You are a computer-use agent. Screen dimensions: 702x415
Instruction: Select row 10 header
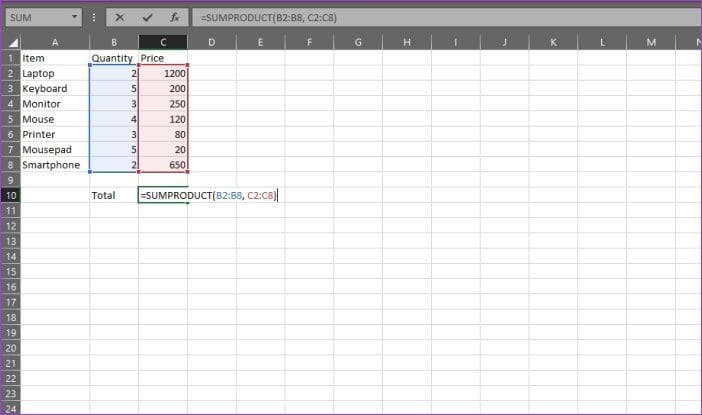point(11,195)
